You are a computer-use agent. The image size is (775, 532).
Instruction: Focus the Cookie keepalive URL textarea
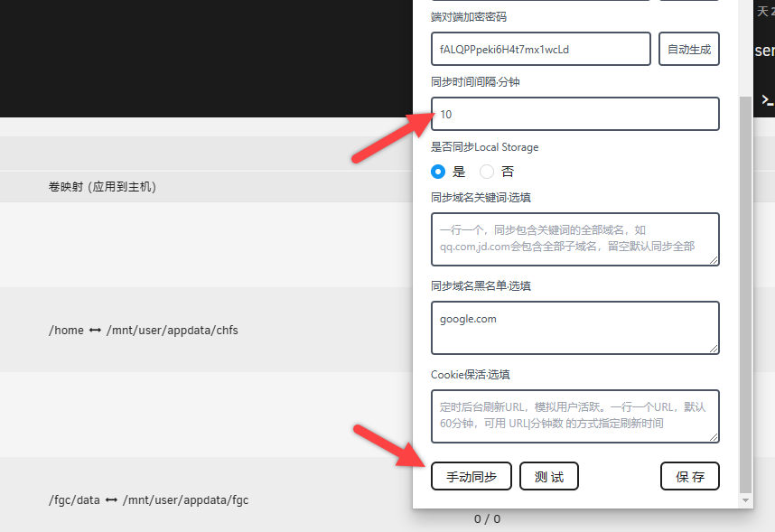(x=574, y=416)
